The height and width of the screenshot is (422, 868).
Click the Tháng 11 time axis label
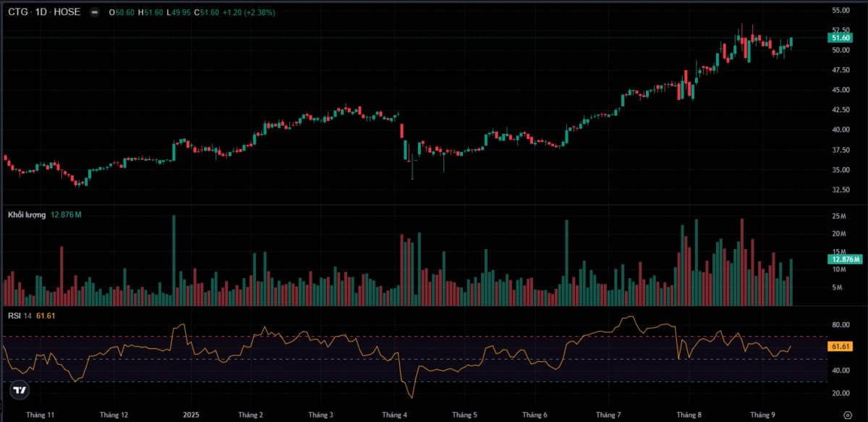[x=40, y=415]
